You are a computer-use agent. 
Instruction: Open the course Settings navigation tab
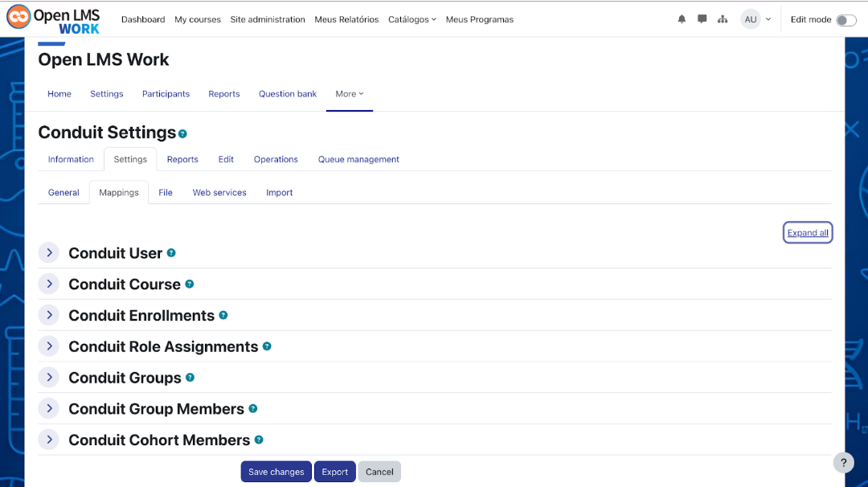coord(107,94)
